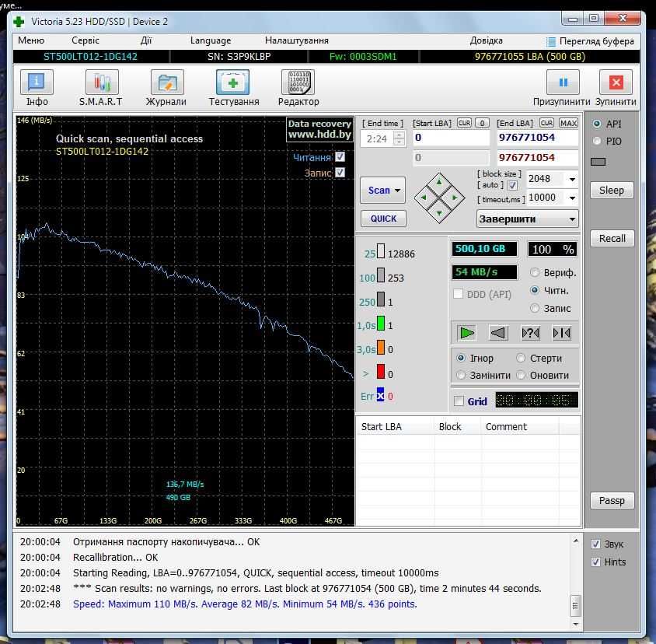Click the orange 3,0s block color swatch
Image resolution: width=656 pixels, height=644 pixels.
coord(381,348)
